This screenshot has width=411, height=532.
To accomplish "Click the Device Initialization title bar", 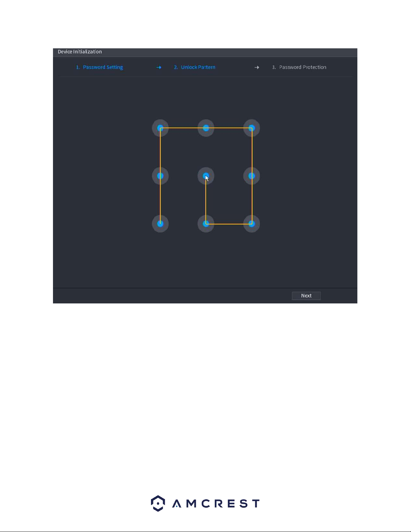I will 205,52.
